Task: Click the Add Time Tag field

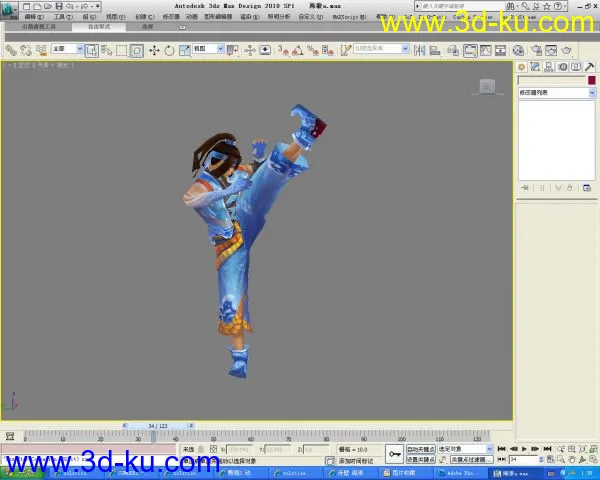Action: click(x=356, y=460)
